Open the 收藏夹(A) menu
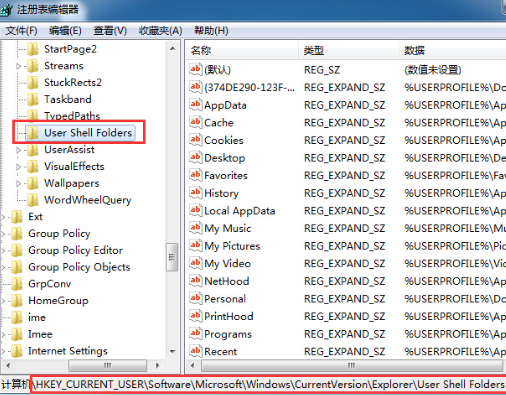Screen dimensions: 506x395 [160, 31]
